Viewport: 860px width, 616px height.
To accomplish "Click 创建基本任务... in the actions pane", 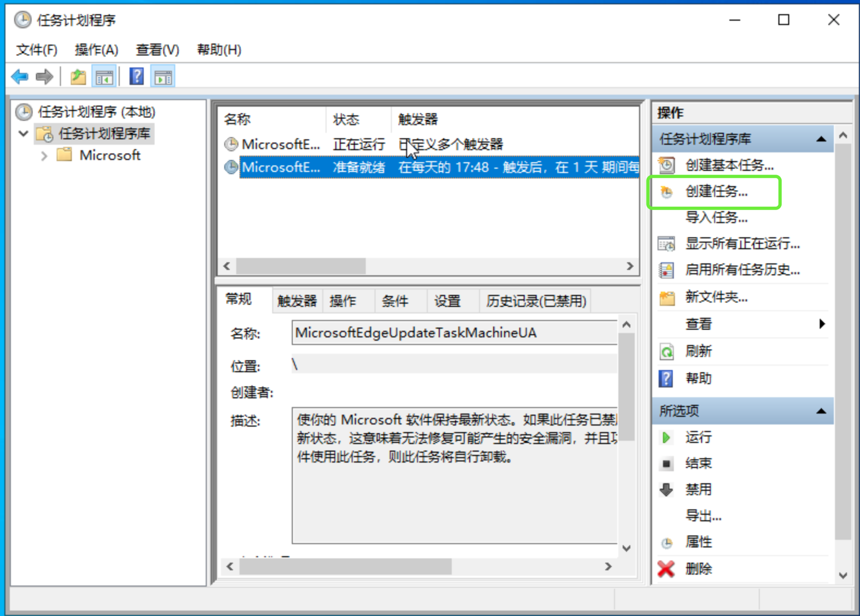I will tap(729, 165).
